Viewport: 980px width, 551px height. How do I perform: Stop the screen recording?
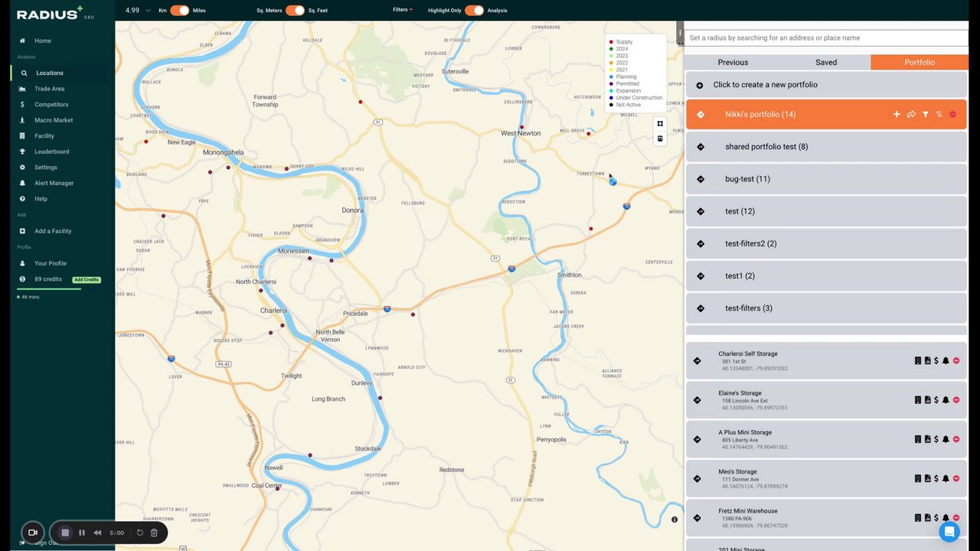[x=65, y=533]
